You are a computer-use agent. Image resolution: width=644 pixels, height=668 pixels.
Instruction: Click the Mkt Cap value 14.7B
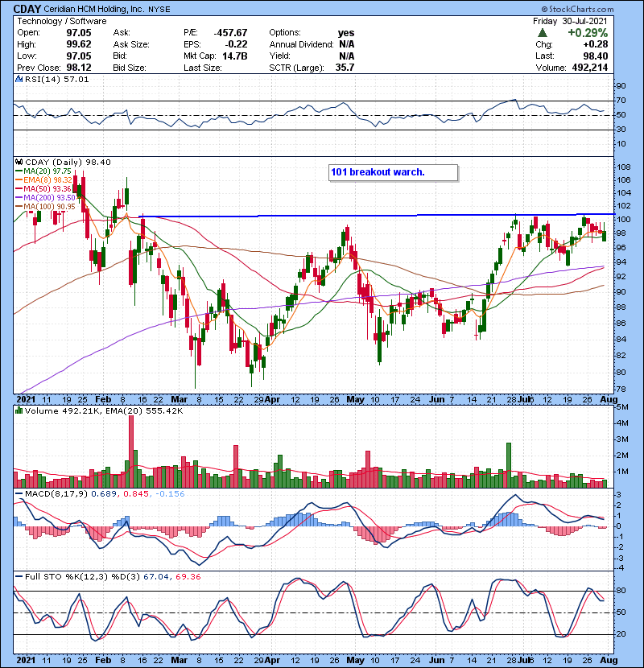235,56
